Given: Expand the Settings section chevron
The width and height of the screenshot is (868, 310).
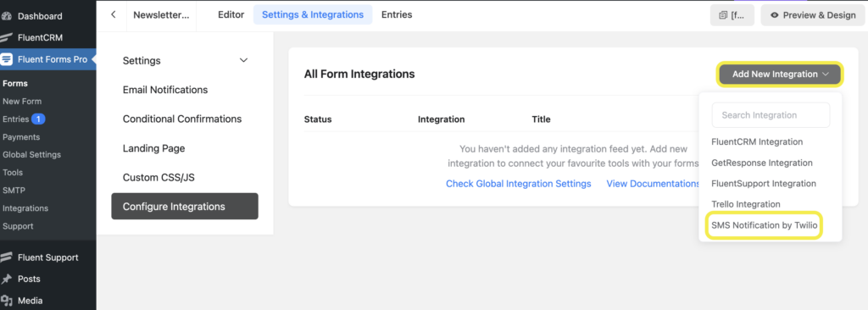Looking at the screenshot, I should click(x=243, y=60).
